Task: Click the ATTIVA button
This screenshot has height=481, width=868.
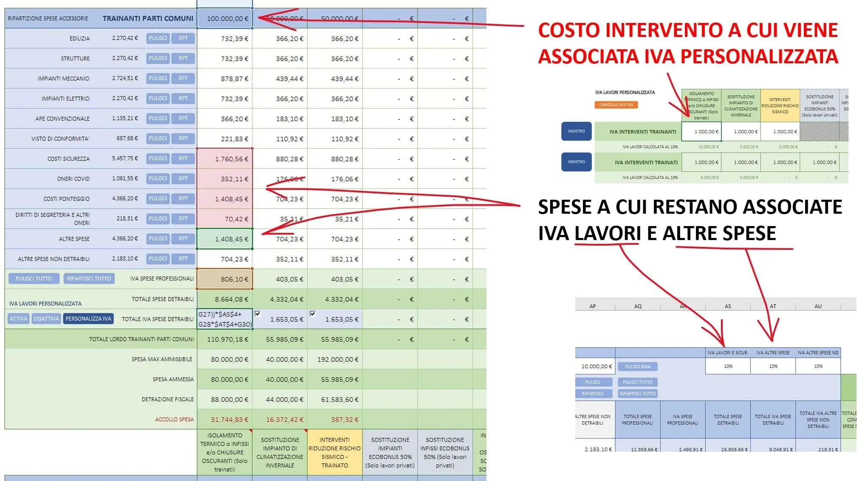Action: [18, 319]
